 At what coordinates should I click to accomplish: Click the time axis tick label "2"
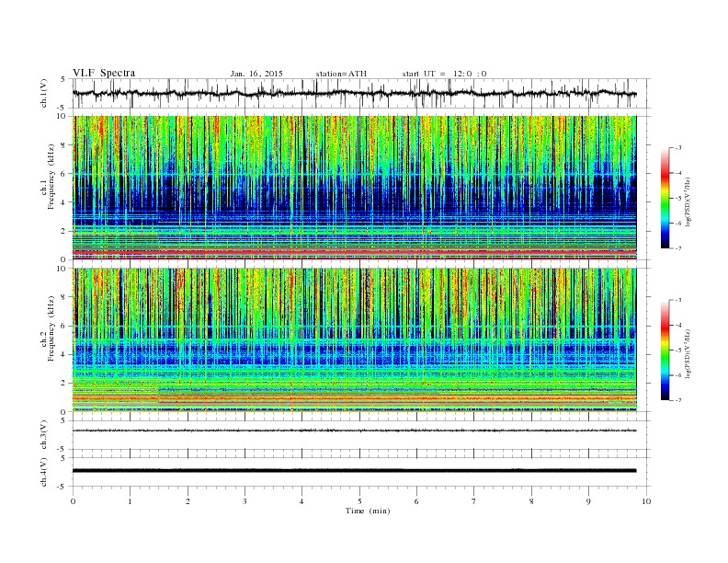coord(188,501)
